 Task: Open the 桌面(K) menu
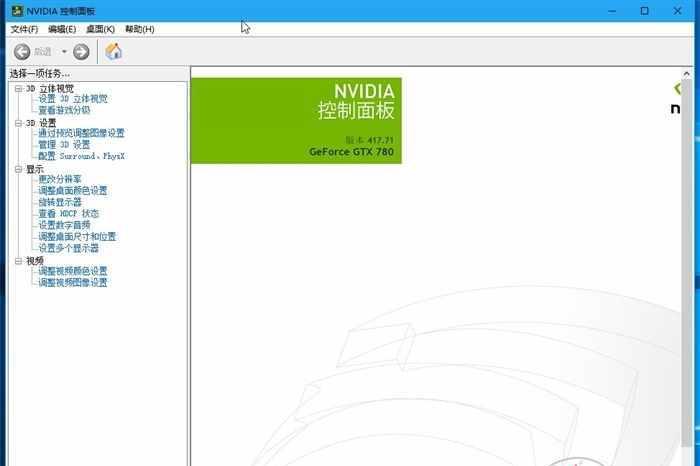pos(100,29)
